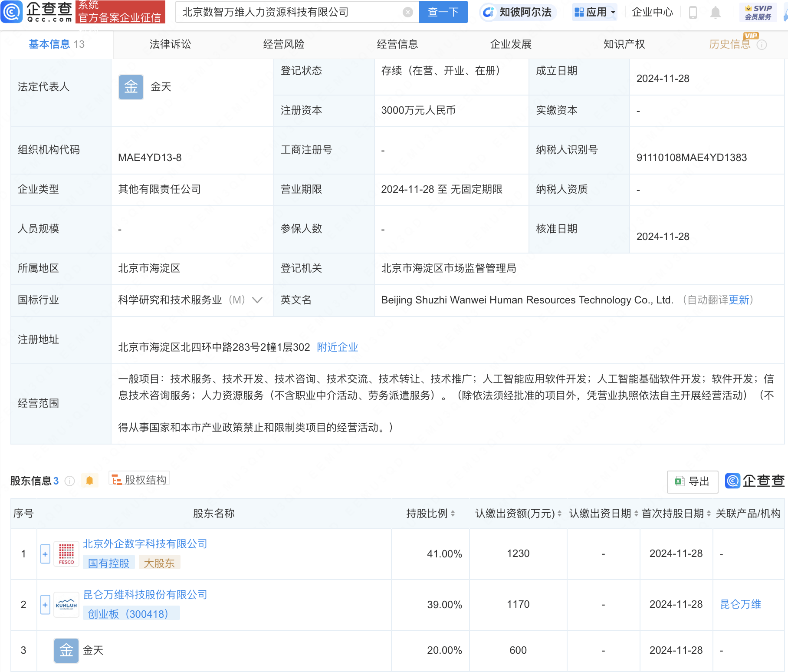Click the info icon beside 历史信息

point(762,45)
